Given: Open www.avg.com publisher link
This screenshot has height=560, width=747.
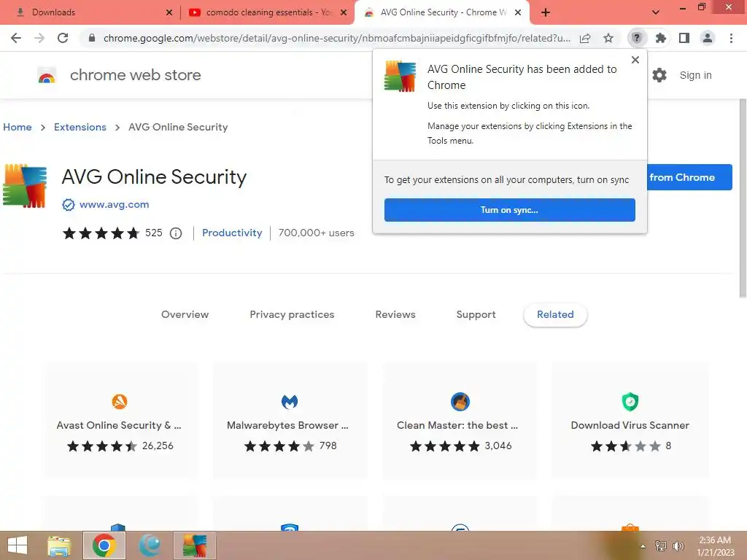Looking at the screenshot, I should [115, 205].
